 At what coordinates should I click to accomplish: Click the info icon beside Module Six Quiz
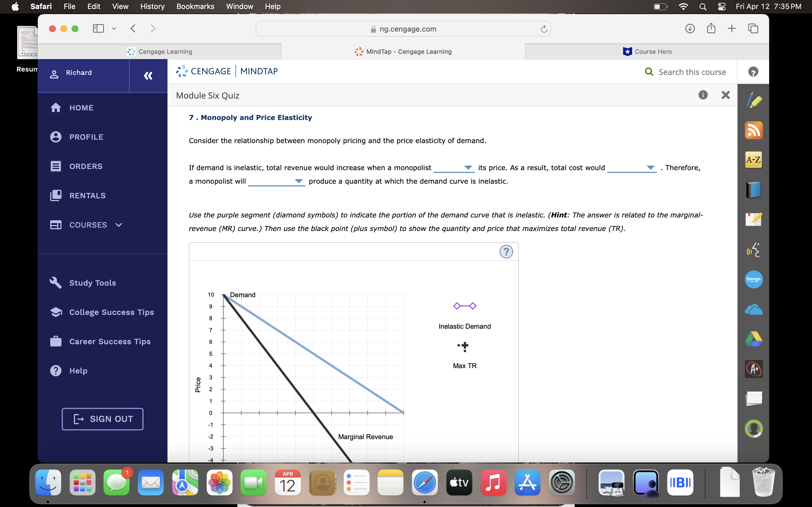coord(703,95)
